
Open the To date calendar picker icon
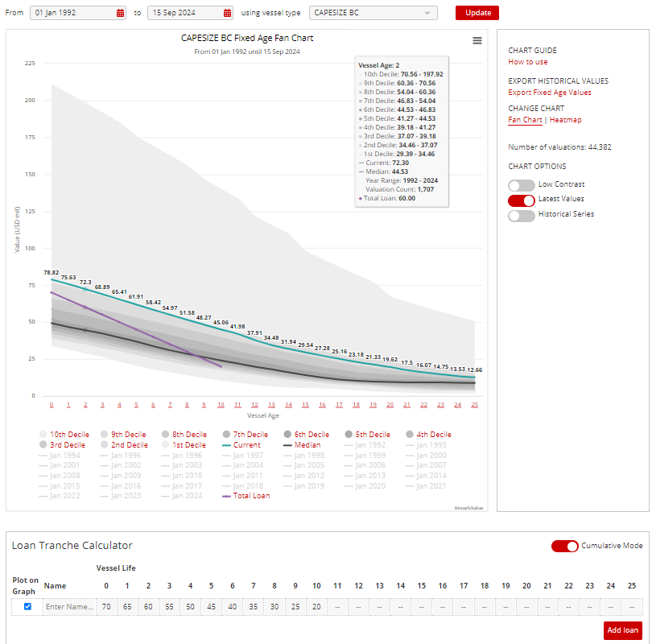(x=228, y=13)
